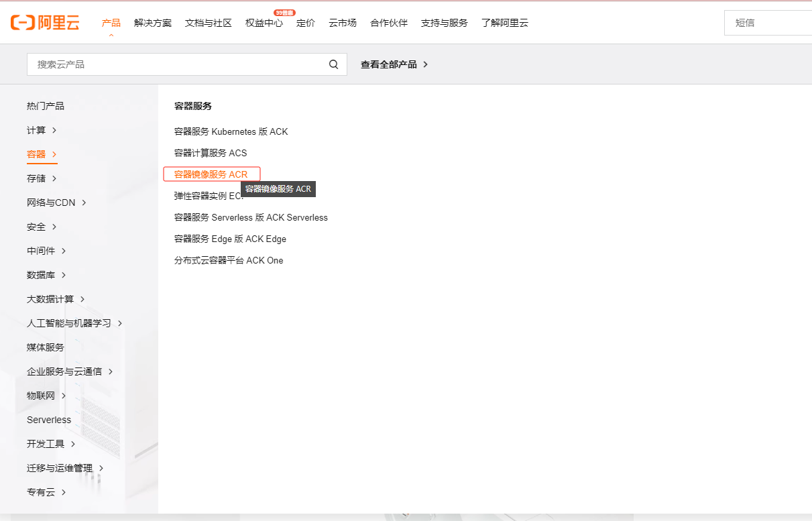Open 查看全部产品 link
812x521 pixels.
[394, 64]
